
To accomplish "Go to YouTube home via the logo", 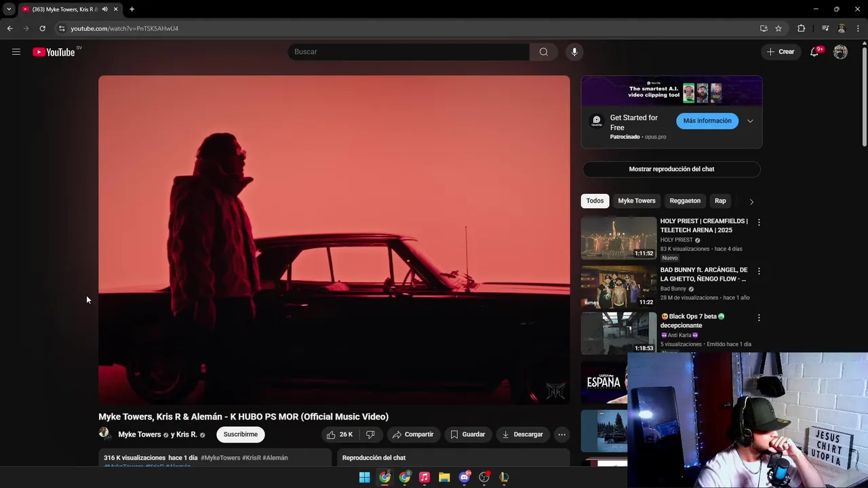I will coord(54,52).
